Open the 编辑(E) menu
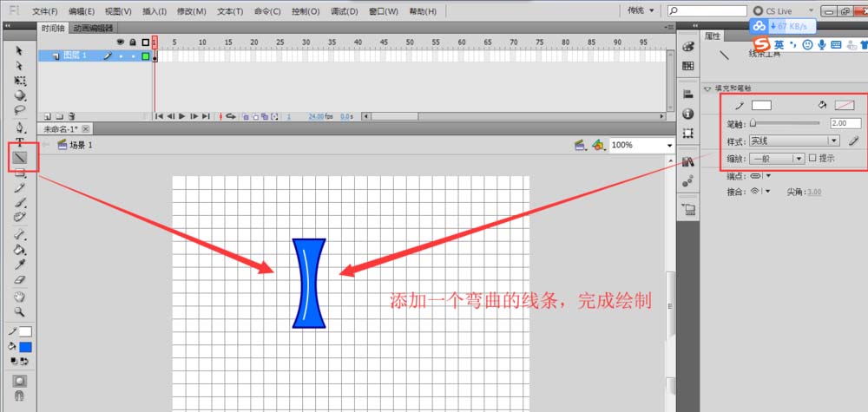868x412 pixels. point(82,11)
